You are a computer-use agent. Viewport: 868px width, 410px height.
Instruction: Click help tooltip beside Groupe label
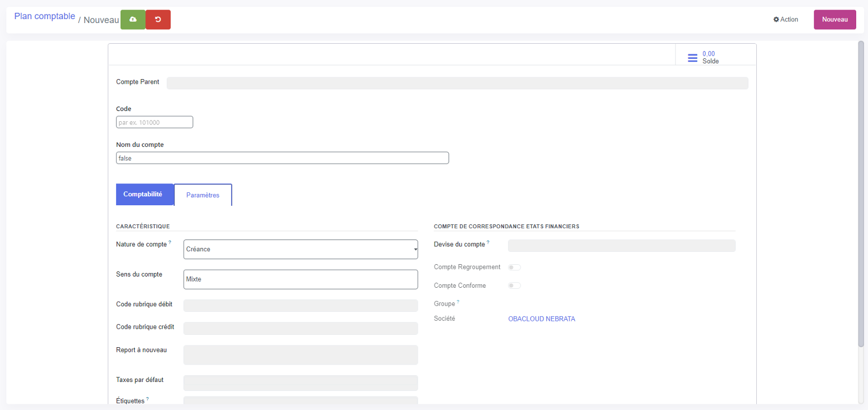point(458,302)
